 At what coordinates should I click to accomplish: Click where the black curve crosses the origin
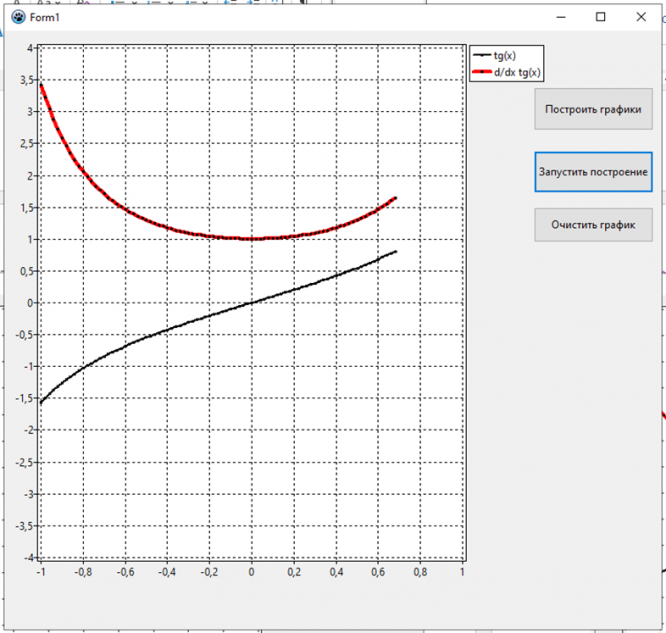coord(251,302)
